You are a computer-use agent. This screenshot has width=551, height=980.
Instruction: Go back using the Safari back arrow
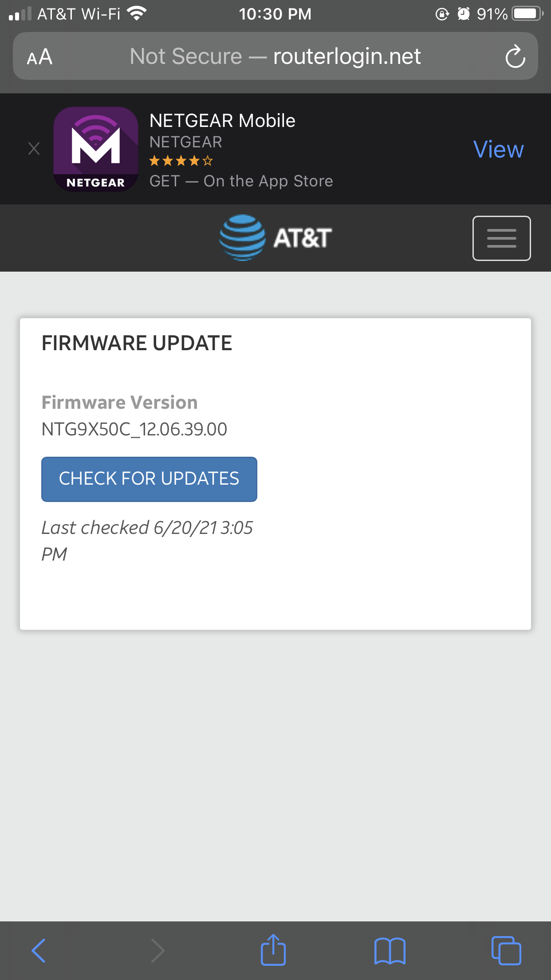(x=39, y=950)
